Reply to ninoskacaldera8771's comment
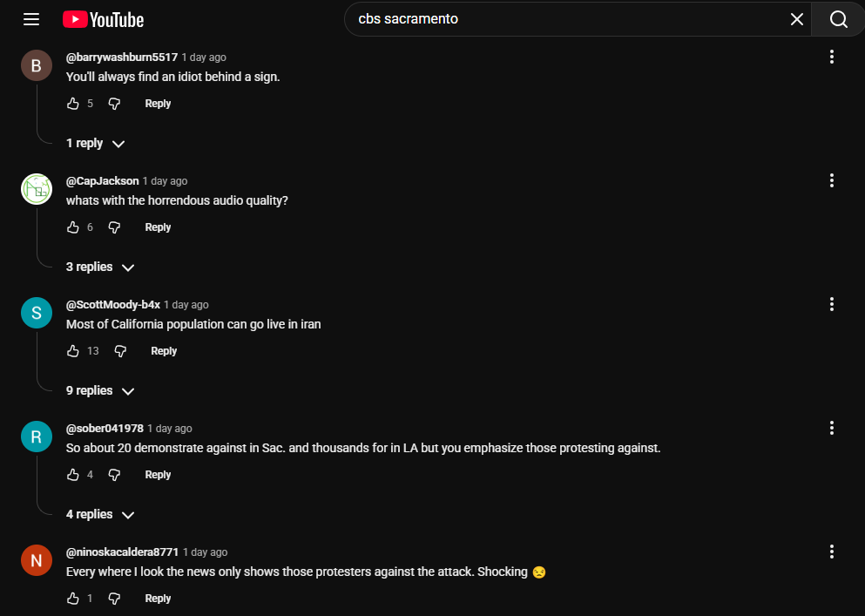The width and height of the screenshot is (865, 616). click(158, 599)
